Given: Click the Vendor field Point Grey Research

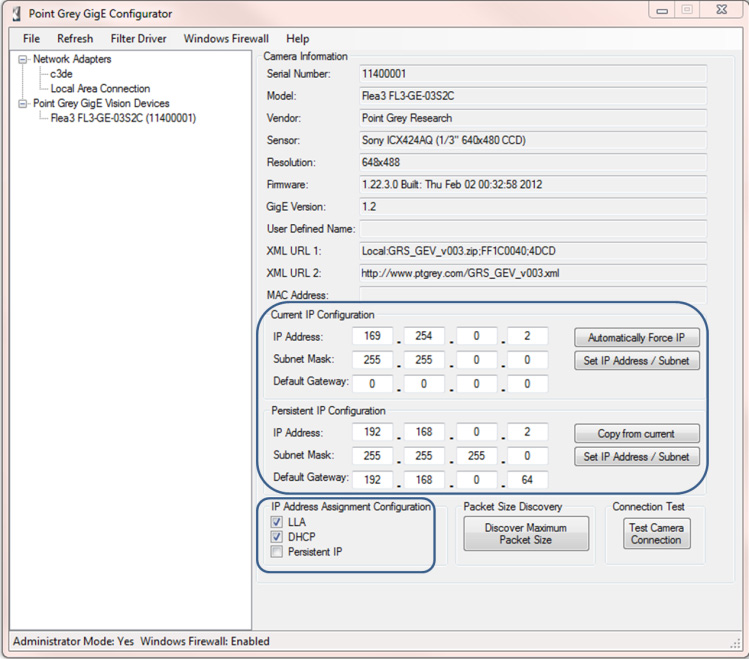Looking at the screenshot, I should [x=533, y=118].
